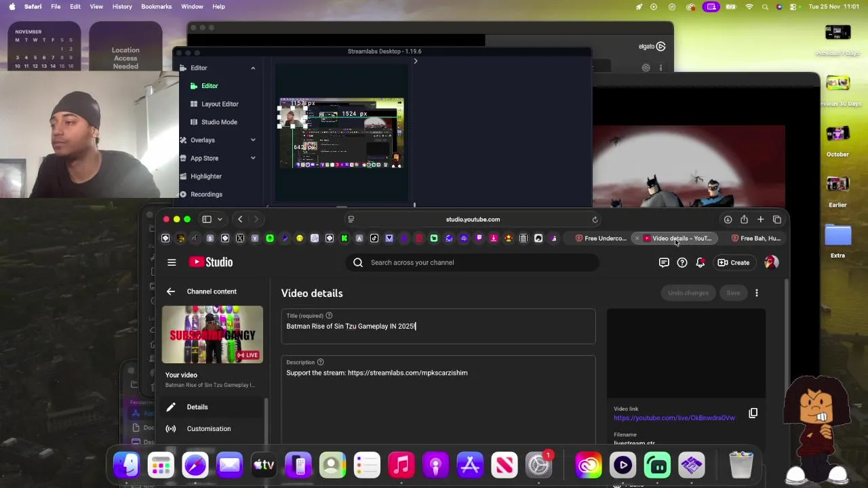Close the Video details tab
Image resolution: width=868 pixels, height=488 pixels.
pos(637,239)
